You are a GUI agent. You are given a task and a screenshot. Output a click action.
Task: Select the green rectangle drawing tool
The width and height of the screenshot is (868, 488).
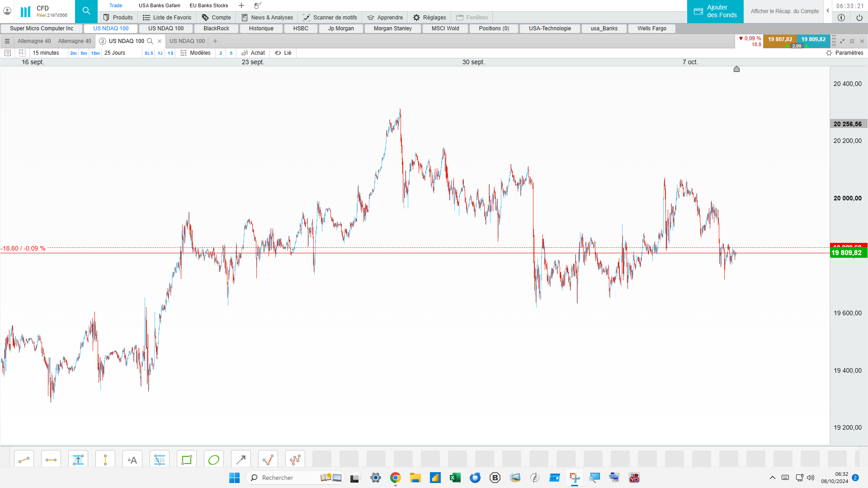pyautogui.click(x=187, y=460)
